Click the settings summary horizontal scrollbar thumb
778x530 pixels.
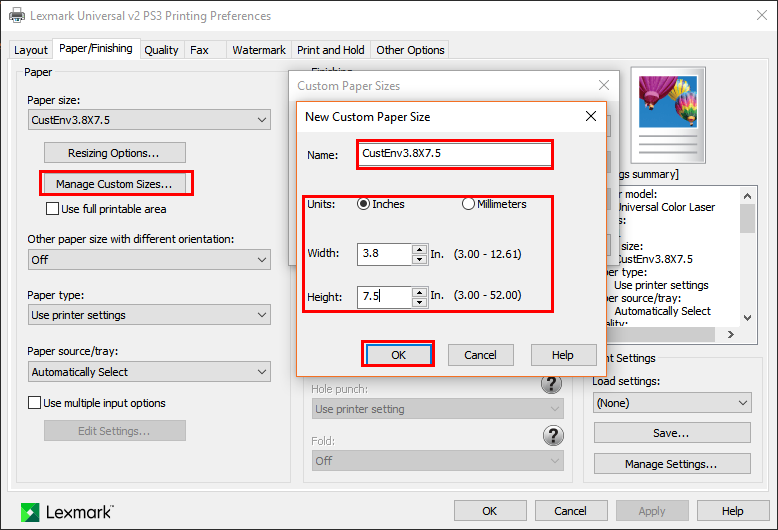click(x=661, y=334)
